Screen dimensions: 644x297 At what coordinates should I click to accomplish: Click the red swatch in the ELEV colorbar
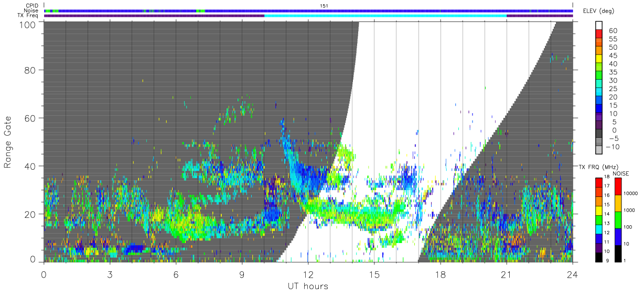point(599,34)
